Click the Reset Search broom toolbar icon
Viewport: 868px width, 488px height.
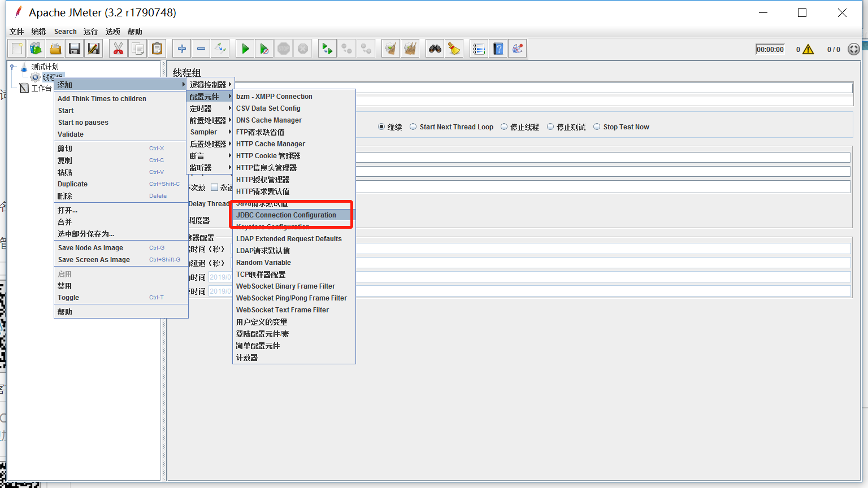coord(454,49)
